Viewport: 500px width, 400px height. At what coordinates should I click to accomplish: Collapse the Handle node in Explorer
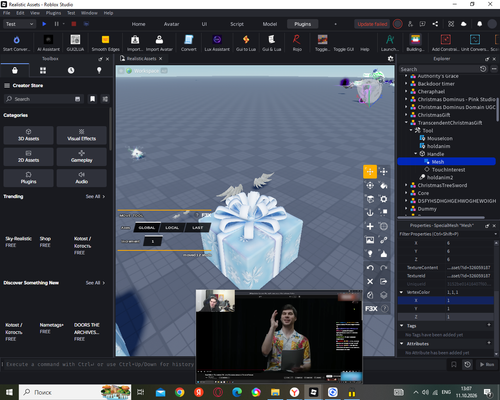(416, 154)
